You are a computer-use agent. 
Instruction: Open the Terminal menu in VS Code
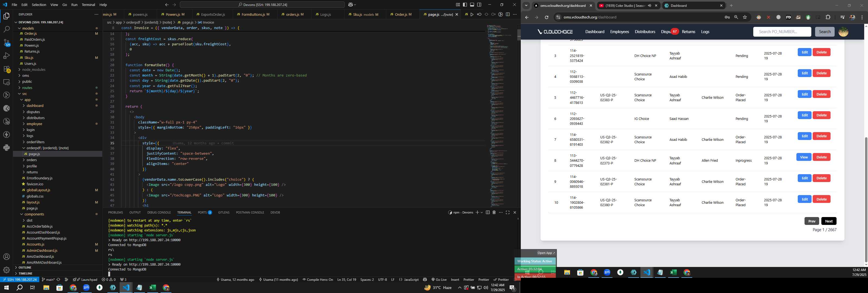pos(88,5)
